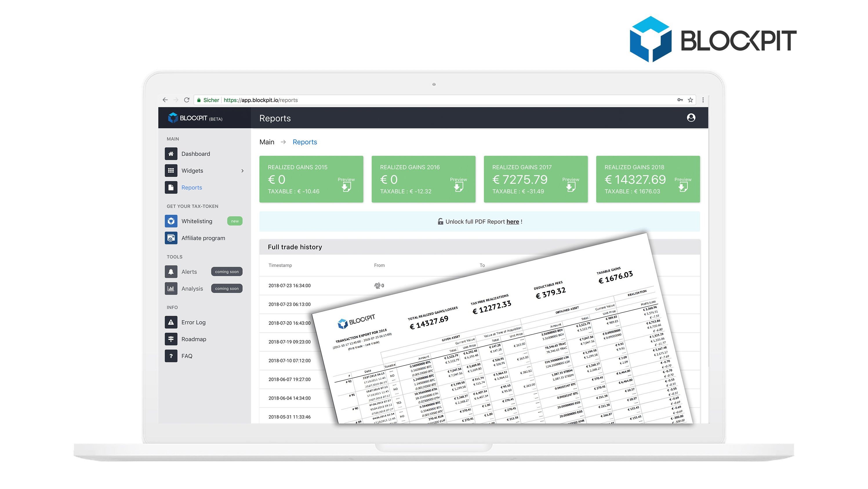Click the From column header
Viewport: 868px width, 489px height.
click(x=379, y=266)
